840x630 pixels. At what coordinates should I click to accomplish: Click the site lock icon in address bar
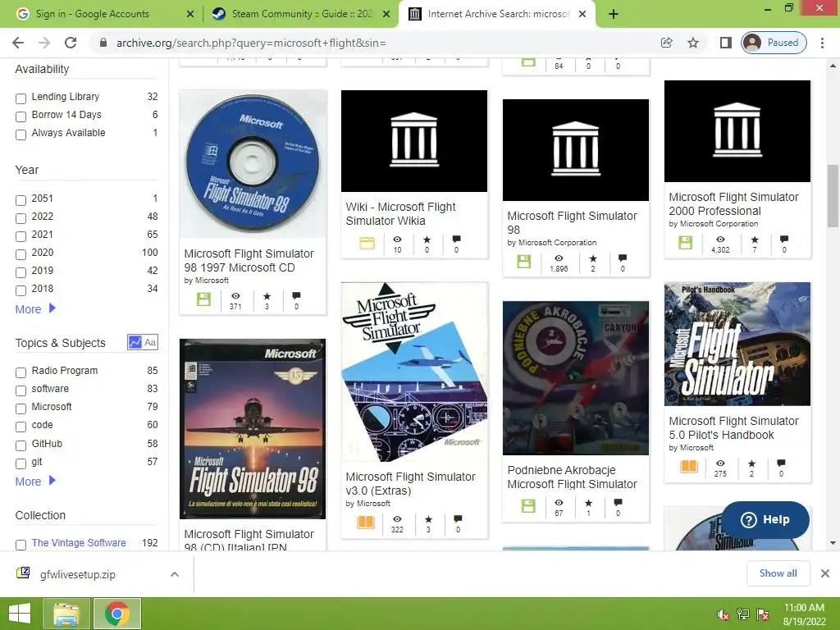103,43
